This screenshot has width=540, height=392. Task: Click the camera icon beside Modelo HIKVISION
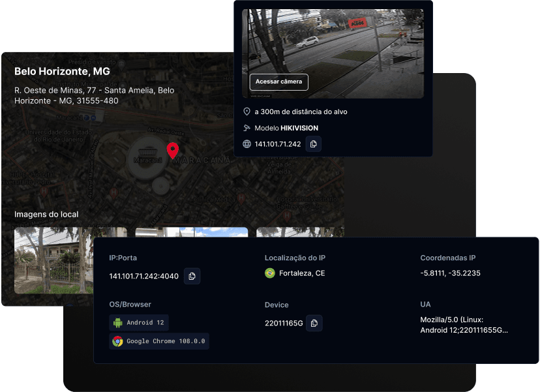247,128
